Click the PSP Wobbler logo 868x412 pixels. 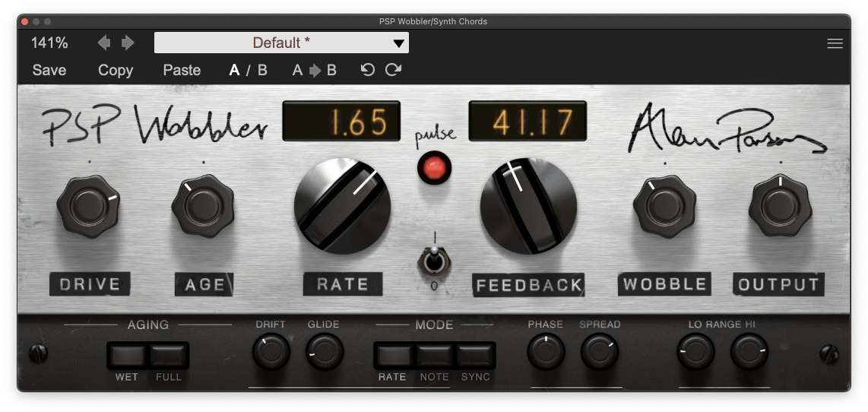(154, 125)
